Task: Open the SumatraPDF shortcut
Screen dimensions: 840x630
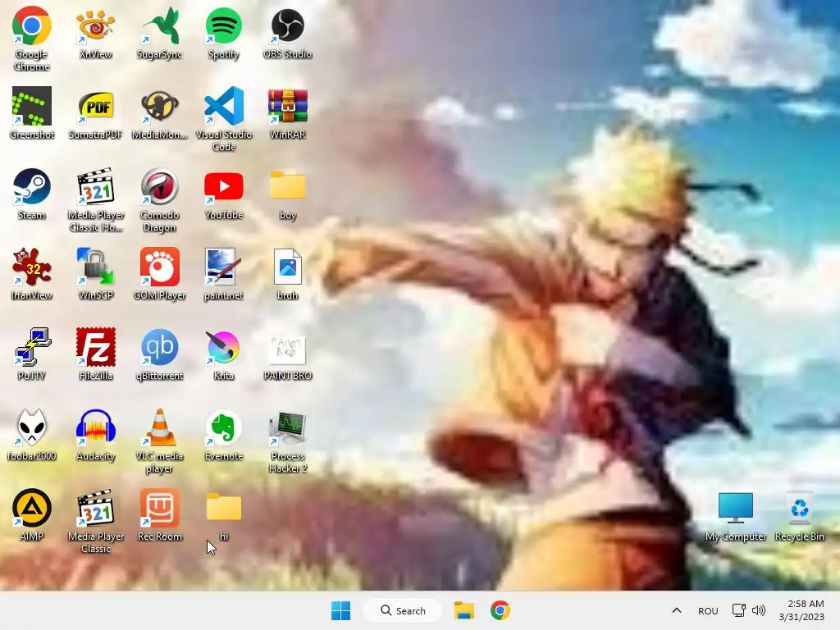Action: [95, 106]
